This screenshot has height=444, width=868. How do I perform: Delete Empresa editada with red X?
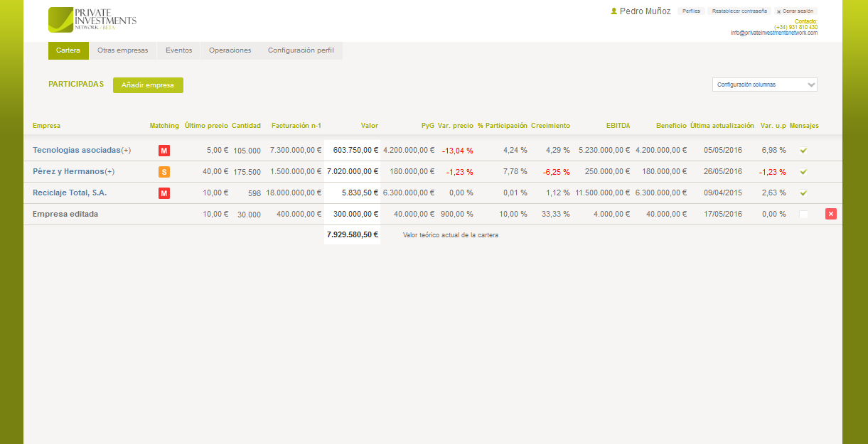(x=830, y=214)
